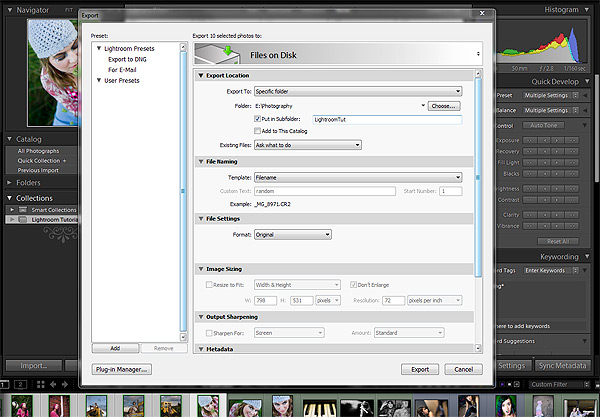This screenshot has width=600, height=417.
Task: Collapse User Presets group
Action: (x=99, y=80)
